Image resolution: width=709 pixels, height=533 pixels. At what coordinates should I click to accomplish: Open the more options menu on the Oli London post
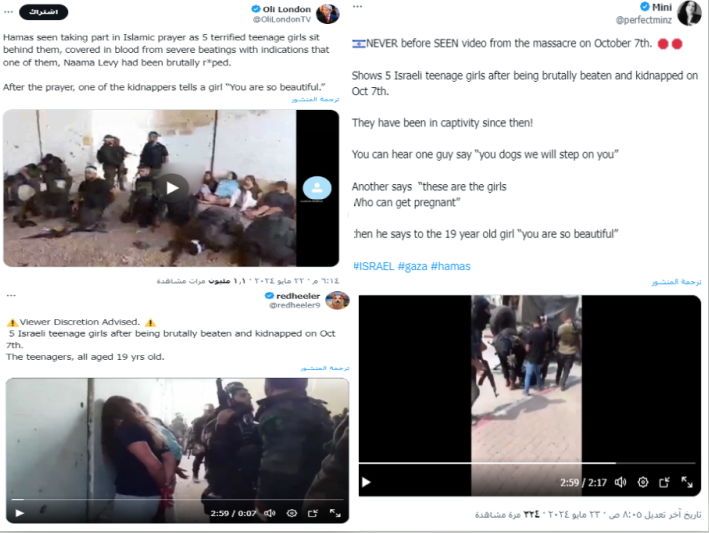[x=8, y=12]
